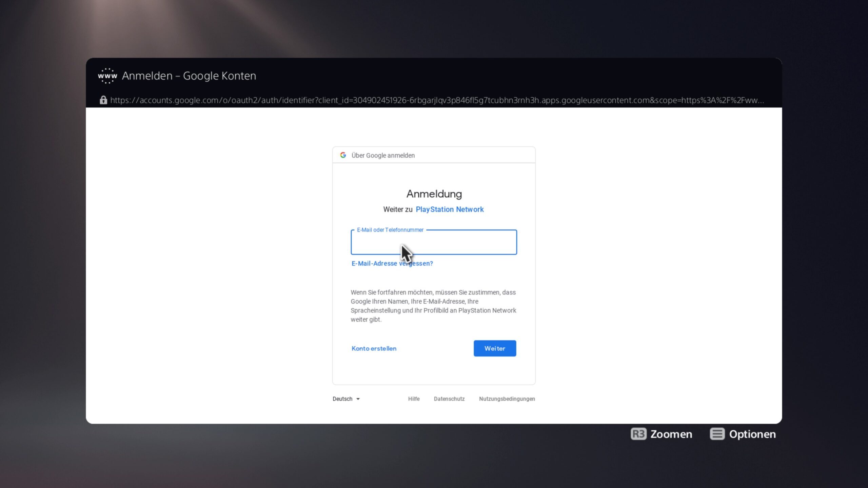Click the accounts.google.com URL in address bar
Image resolution: width=868 pixels, height=488 pixels.
(437, 100)
